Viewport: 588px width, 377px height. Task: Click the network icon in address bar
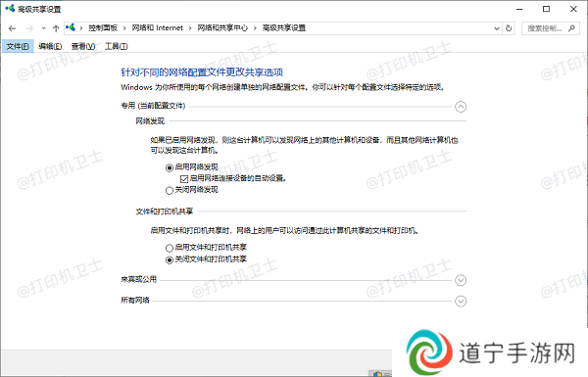coord(71,27)
